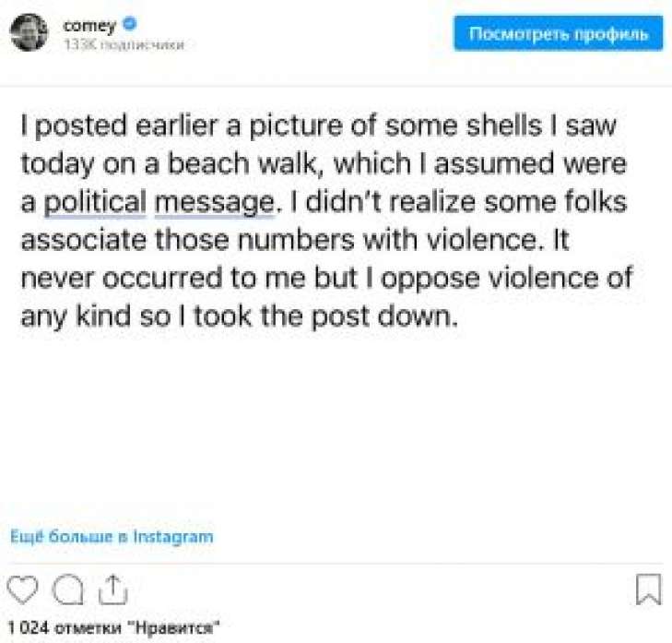The image size is (672, 643).
Task: Click the underlined word message
Action: 213,202
